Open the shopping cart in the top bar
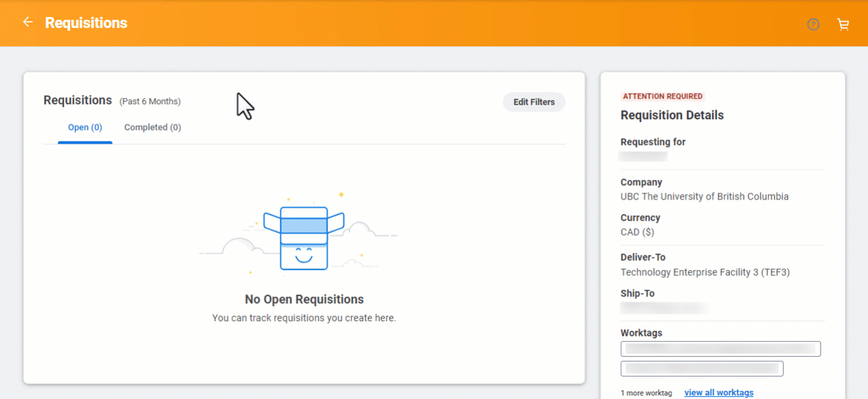Image resolution: width=868 pixels, height=399 pixels. click(843, 24)
